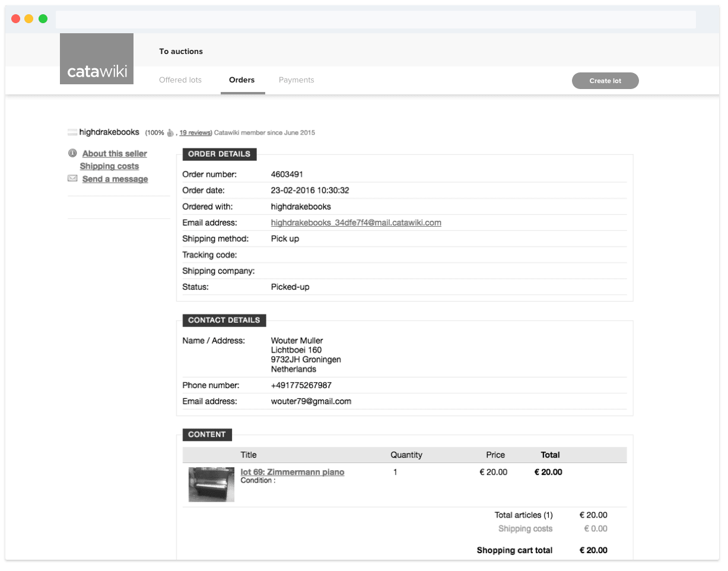Click the order date 23-02-2016 10:30:32

pos(310,191)
